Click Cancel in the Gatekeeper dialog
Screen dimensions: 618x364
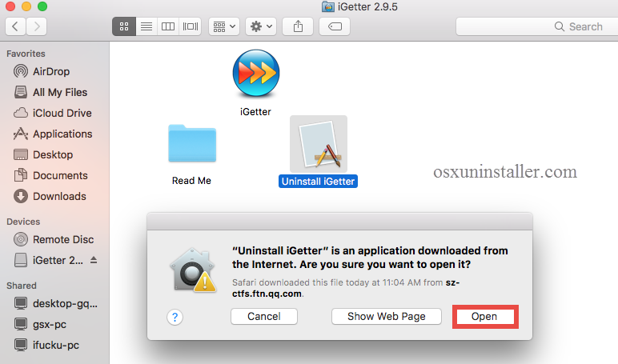point(264,316)
